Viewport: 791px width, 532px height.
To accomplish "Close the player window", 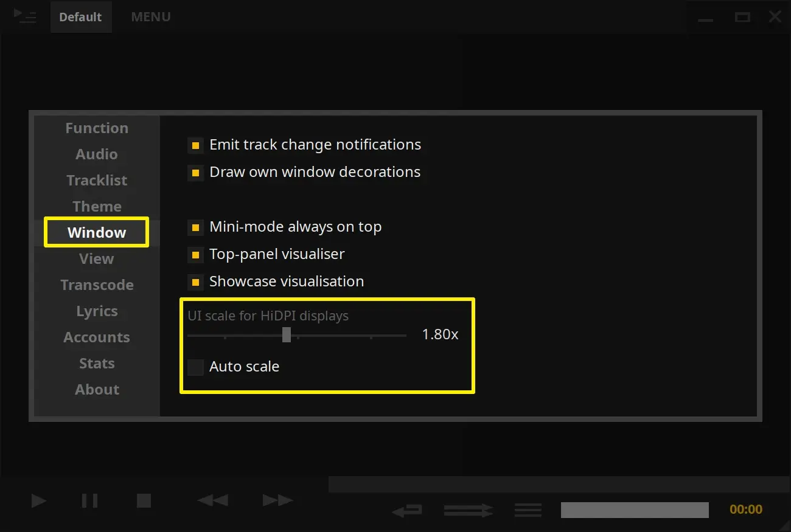I will click(775, 17).
